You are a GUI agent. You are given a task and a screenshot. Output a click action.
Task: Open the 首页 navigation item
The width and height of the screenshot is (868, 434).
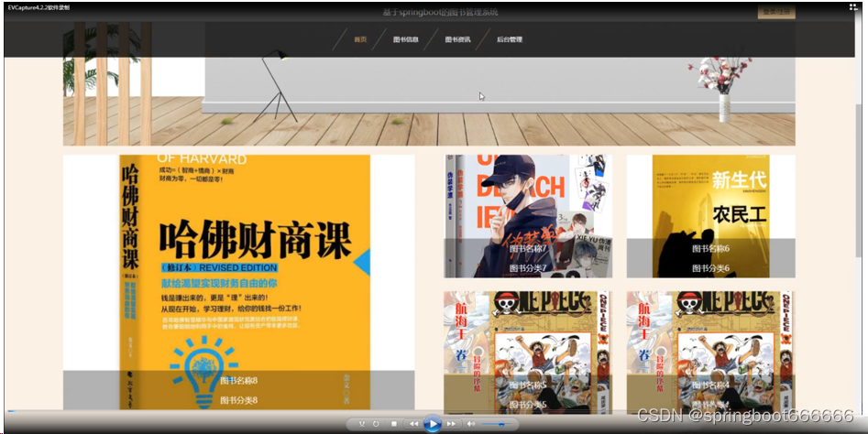360,39
